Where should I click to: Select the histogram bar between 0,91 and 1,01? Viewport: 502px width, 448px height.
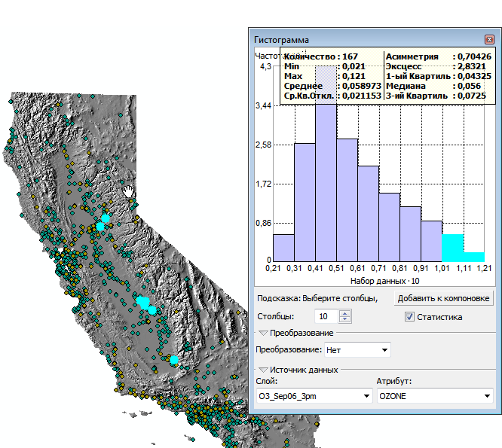click(x=431, y=239)
